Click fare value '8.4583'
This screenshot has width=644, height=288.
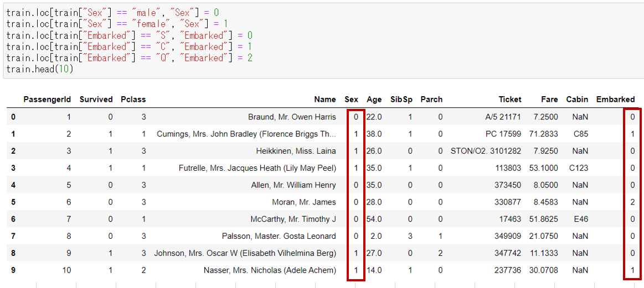click(546, 202)
